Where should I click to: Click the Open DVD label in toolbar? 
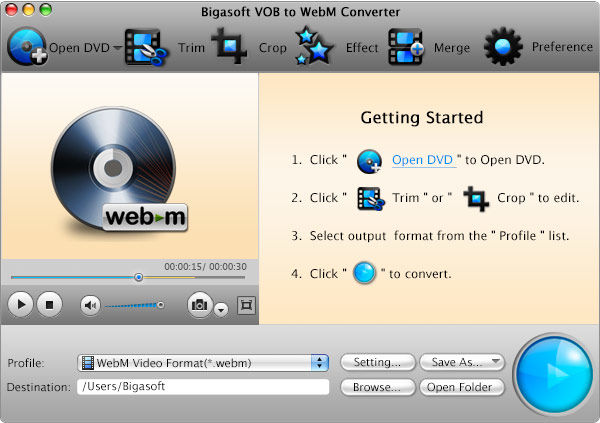coord(79,48)
